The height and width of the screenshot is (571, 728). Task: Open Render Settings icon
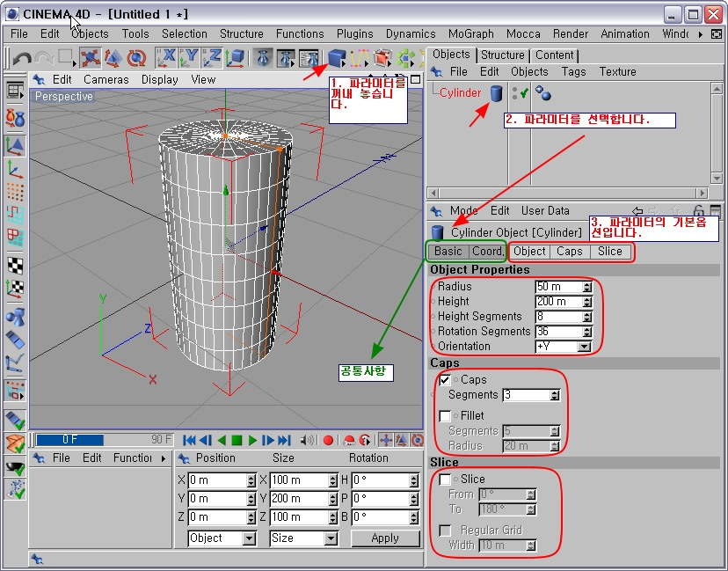(309, 58)
